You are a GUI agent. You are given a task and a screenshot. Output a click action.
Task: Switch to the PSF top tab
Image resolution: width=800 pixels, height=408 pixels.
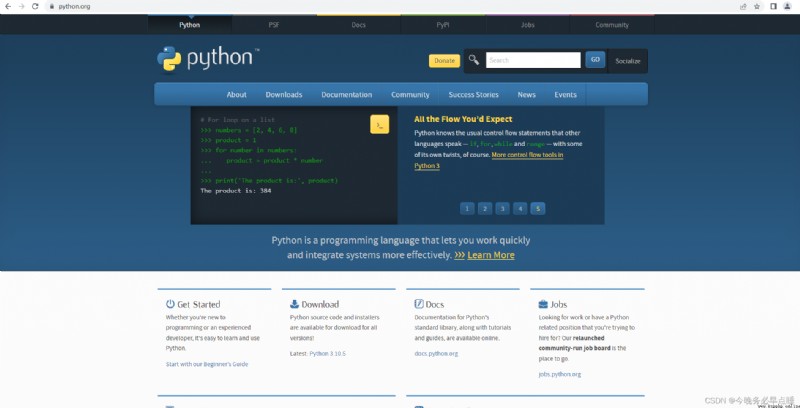(x=274, y=25)
